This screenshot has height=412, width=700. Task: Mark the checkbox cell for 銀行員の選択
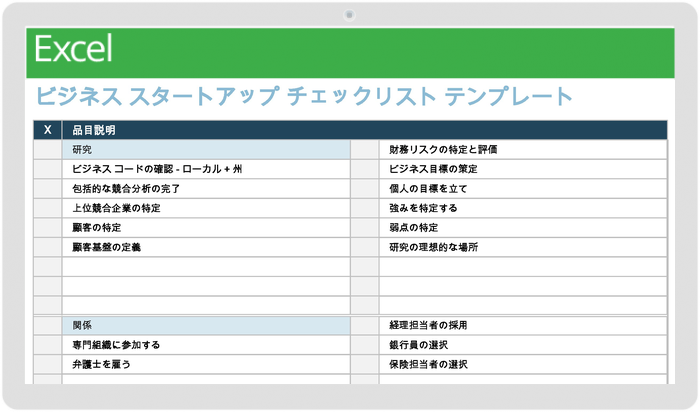(x=364, y=345)
